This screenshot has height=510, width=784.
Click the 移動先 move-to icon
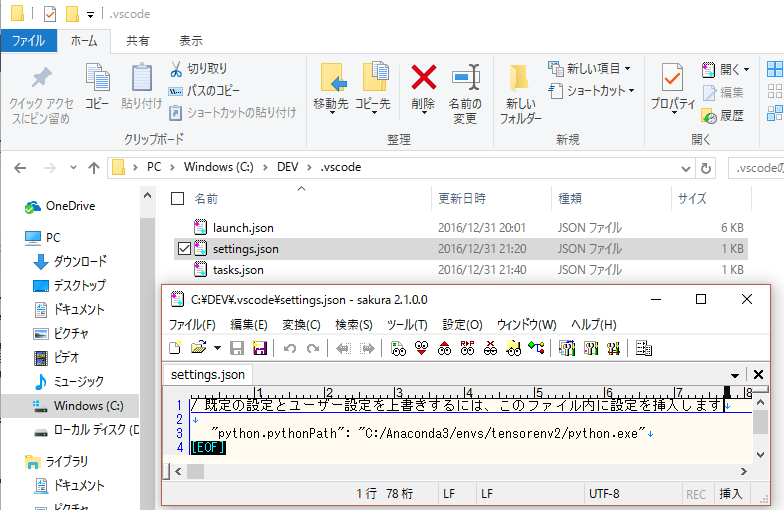tap(334, 78)
